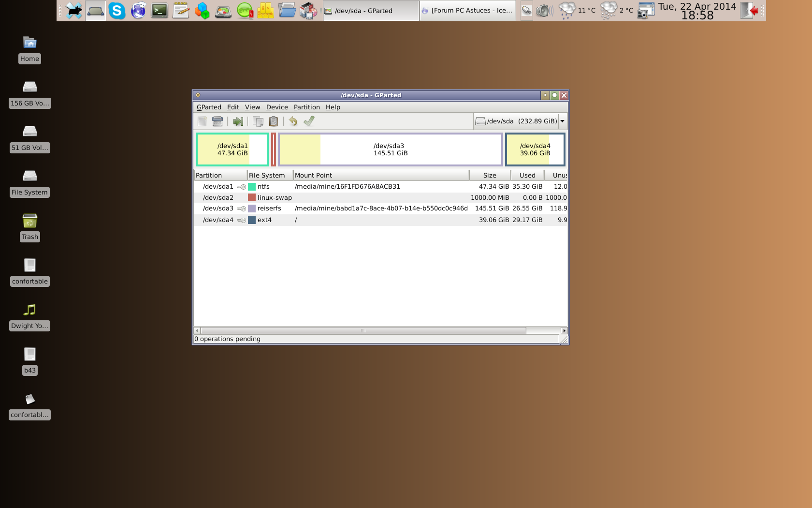Open the View menu
The height and width of the screenshot is (508, 812).
[x=252, y=107]
